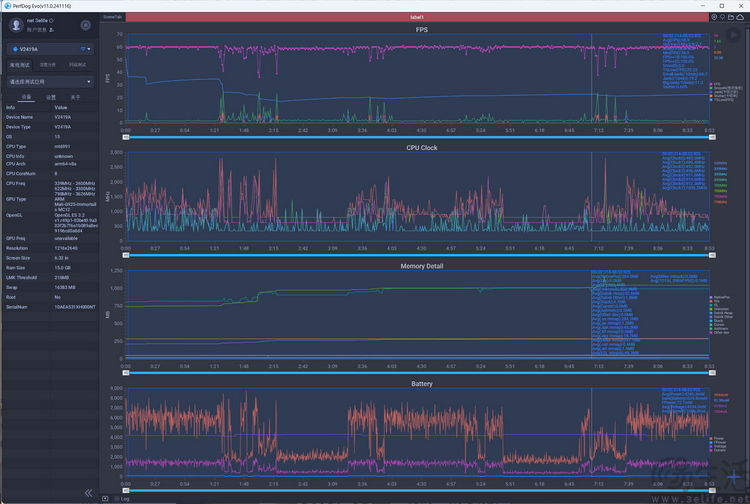Switch to the 常规测试 tab

[20, 65]
